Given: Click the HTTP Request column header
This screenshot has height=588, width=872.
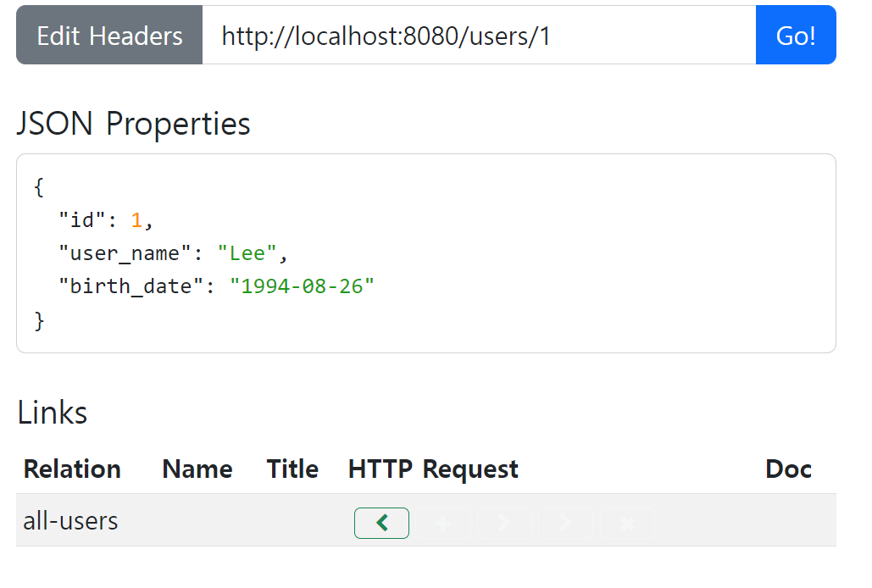Looking at the screenshot, I should point(433,469).
